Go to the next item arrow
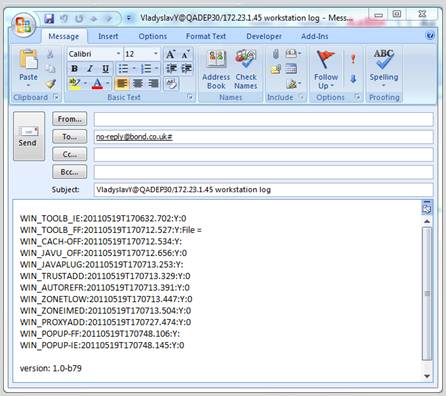The width and height of the screenshot is (446, 396). click(108, 19)
